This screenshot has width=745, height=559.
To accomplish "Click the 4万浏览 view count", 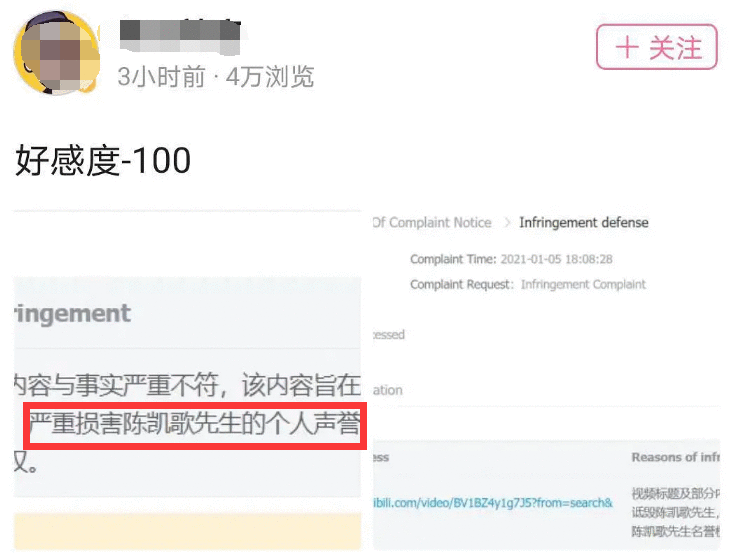I will point(269,76).
